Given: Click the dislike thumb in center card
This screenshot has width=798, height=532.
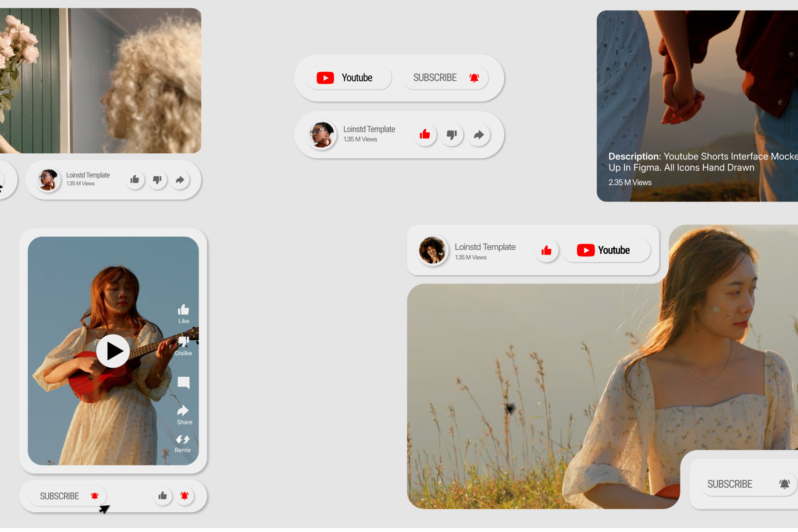Looking at the screenshot, I should 452,135.
